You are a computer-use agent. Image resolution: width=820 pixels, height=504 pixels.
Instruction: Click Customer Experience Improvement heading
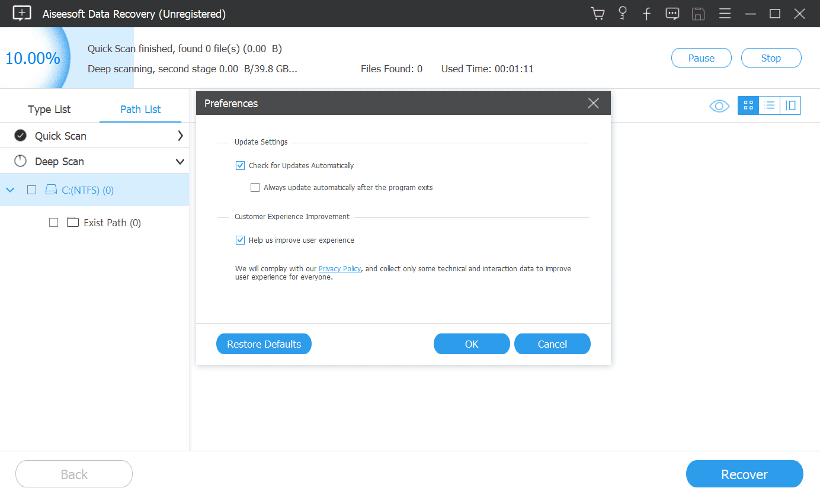point(292,217)
